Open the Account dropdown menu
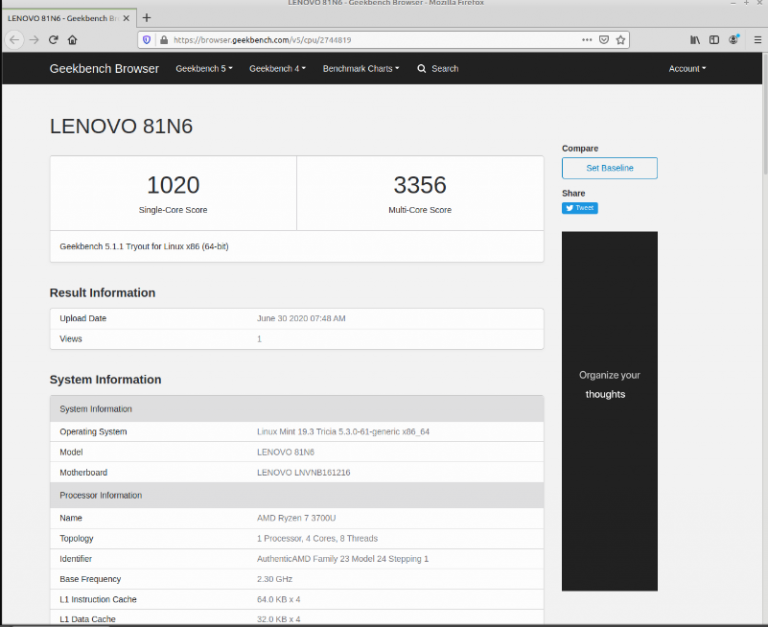Viewport: 768px width, 627px height. pos(687,69)
